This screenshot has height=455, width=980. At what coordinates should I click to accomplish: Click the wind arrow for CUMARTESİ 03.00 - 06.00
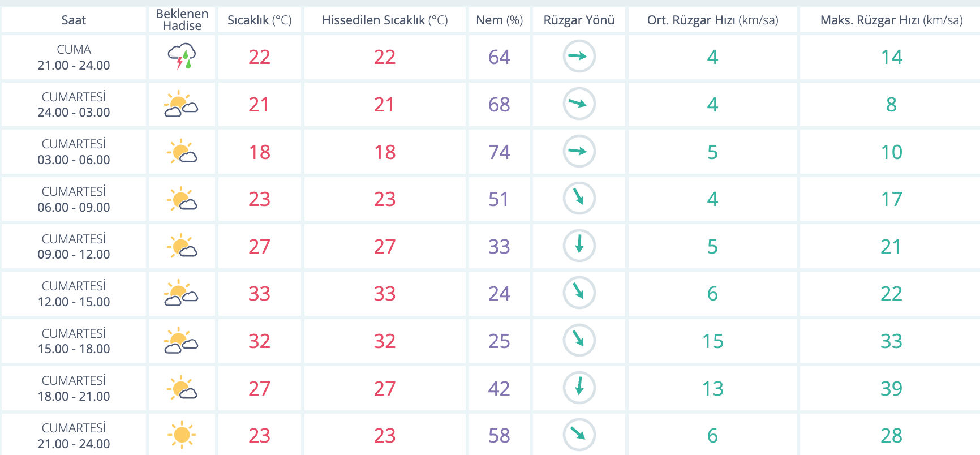(x=579, y=152)
